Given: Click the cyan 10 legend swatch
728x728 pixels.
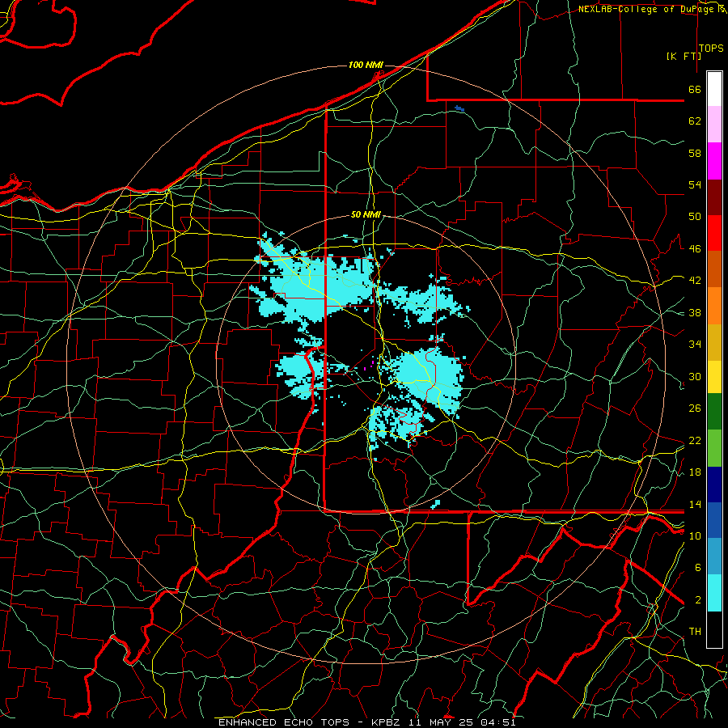Looking at the screenshot, I should (714, 593).
